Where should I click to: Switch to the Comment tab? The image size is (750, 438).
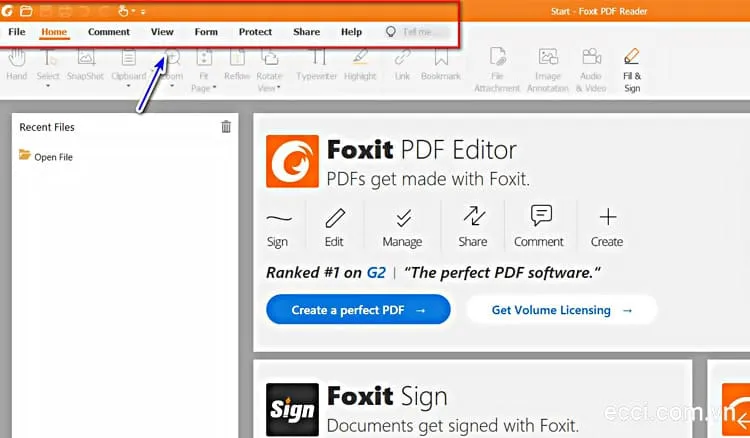click(109, 32)
